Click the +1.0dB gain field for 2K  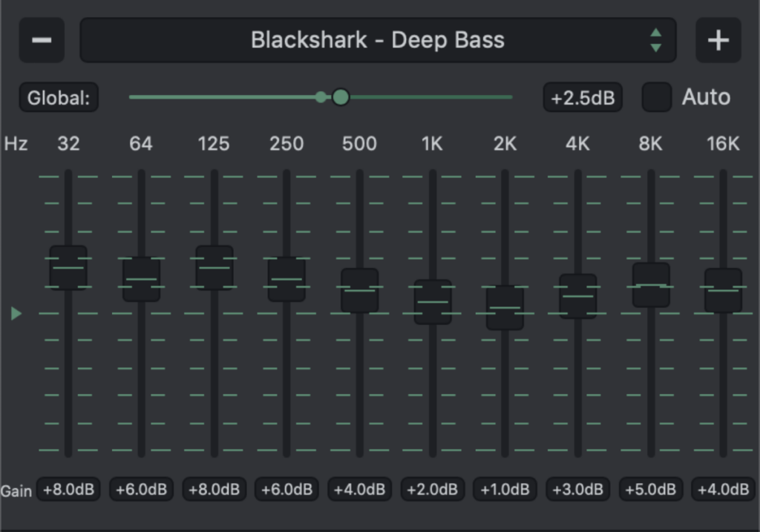(x=505, y=490)
